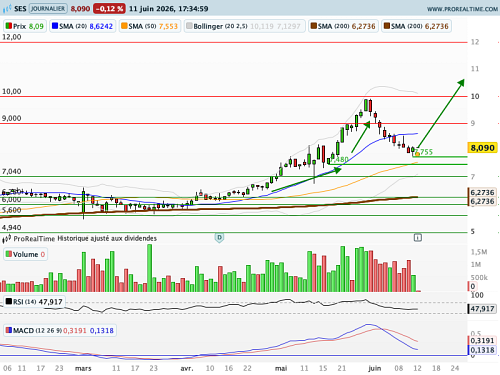500x375 pixels.
Task: Click the D dividend marker
Action: [219, 238]
